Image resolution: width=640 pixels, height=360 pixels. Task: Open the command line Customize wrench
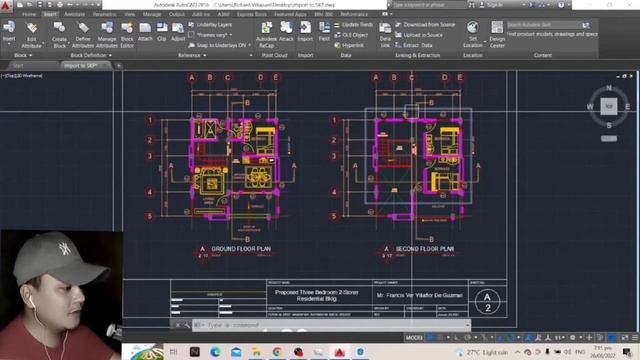point(187,325)
